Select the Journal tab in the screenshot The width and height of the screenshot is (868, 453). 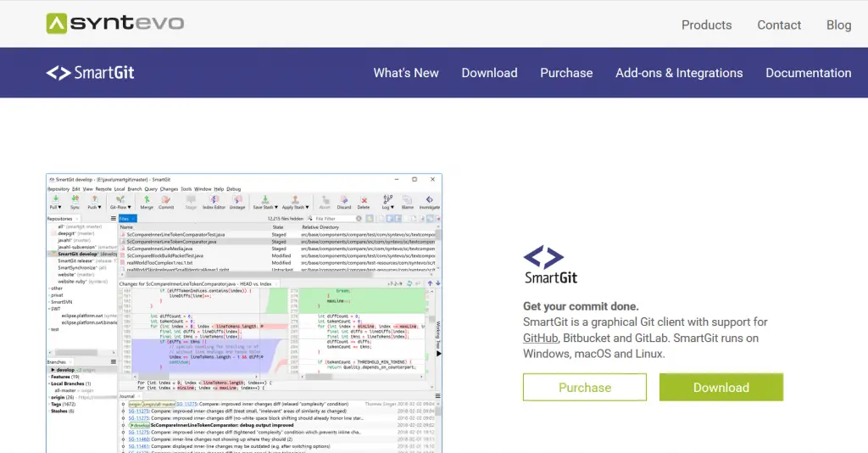[131, 396]
